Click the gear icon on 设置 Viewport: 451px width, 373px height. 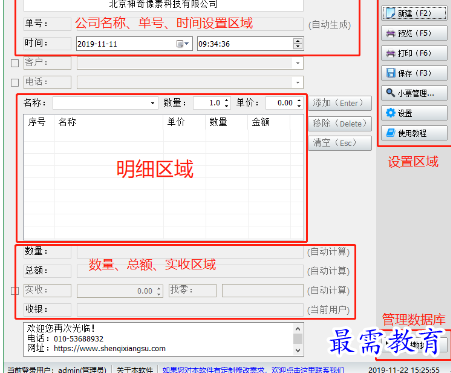coord(390,113)
